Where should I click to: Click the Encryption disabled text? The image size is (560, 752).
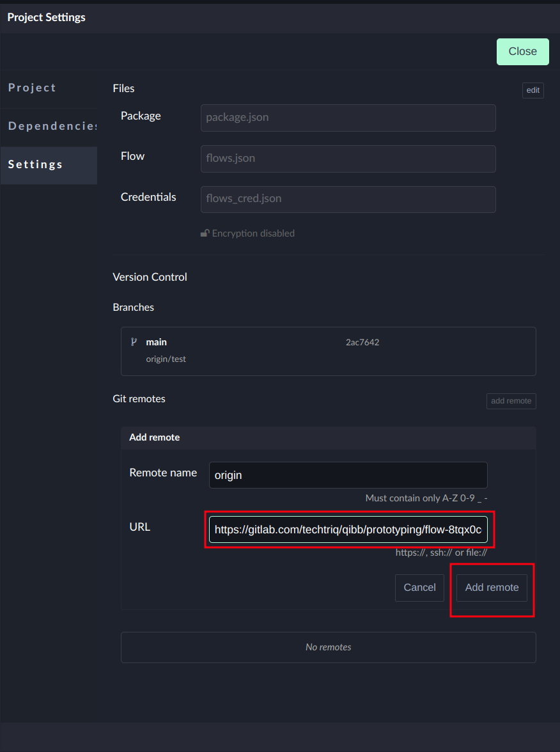[x=253, y=233]
